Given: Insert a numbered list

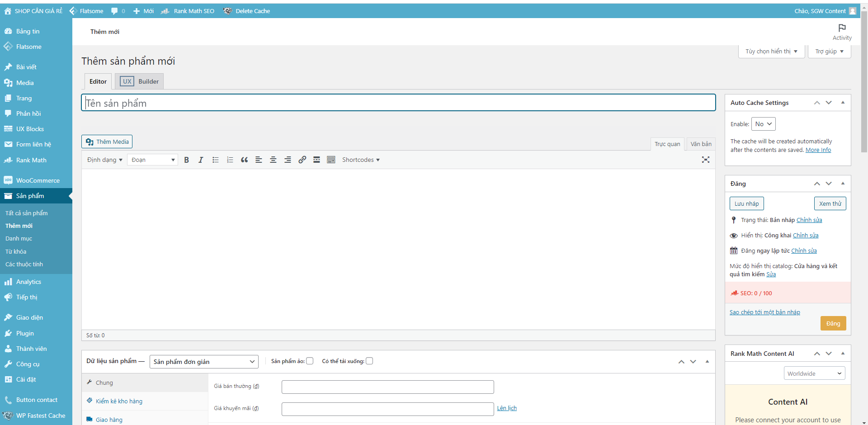Looking at the screenshot, I should pos(230,160).
